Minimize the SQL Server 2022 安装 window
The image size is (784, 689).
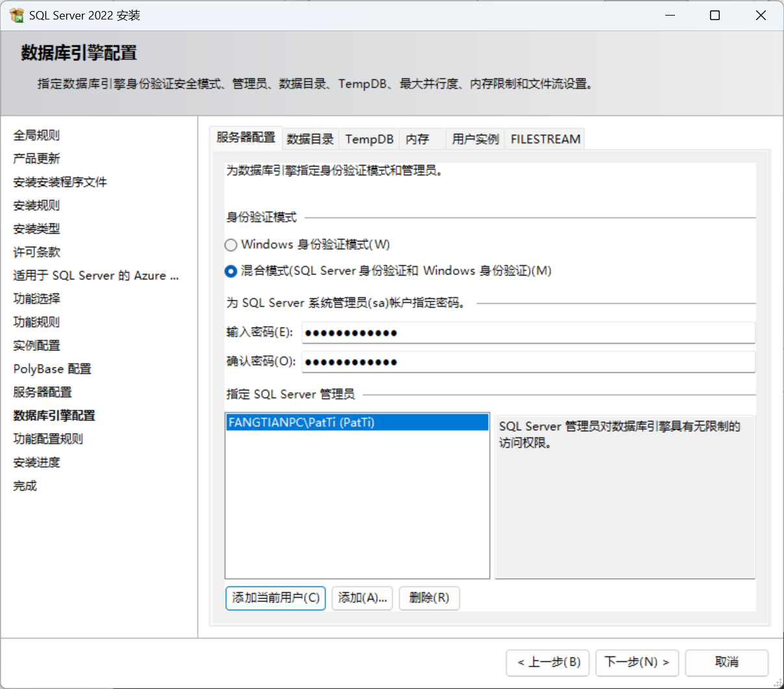click(670, 15)
